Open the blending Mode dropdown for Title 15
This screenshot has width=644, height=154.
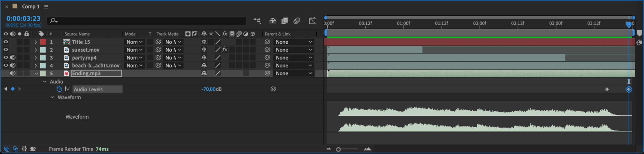(x=134, y=42)
